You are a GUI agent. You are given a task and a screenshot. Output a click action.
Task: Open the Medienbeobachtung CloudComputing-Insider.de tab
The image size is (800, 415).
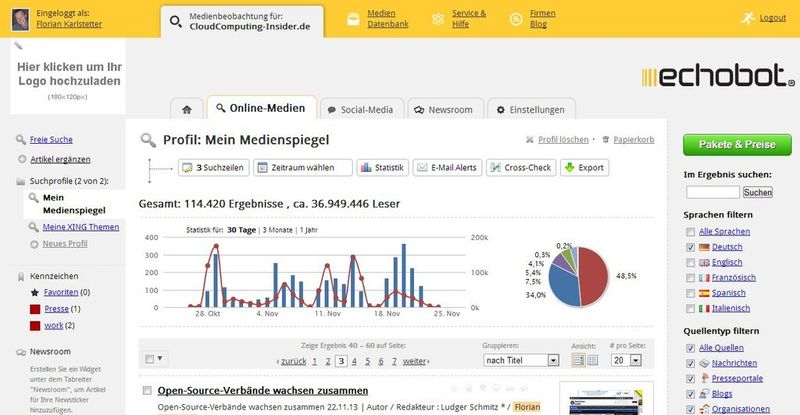pos(242,22)
